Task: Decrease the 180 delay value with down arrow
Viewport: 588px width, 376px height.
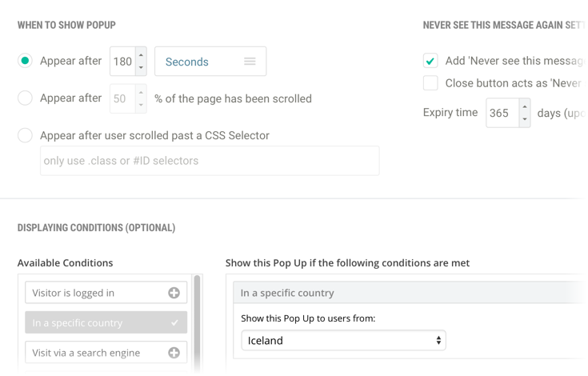Action: point(141,67)
